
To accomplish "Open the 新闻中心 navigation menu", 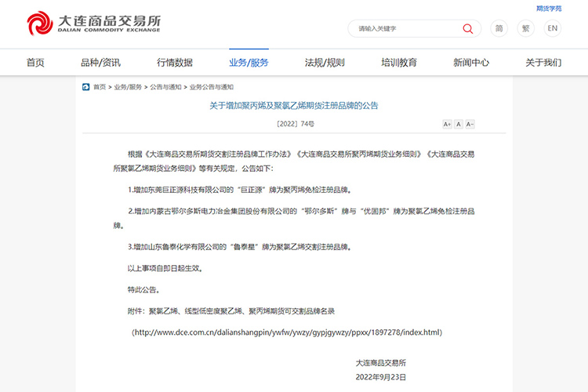I will point(471,63).
